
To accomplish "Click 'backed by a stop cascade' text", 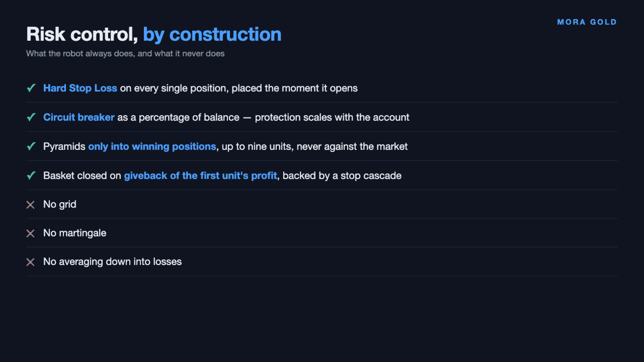I will click(342, 175).
